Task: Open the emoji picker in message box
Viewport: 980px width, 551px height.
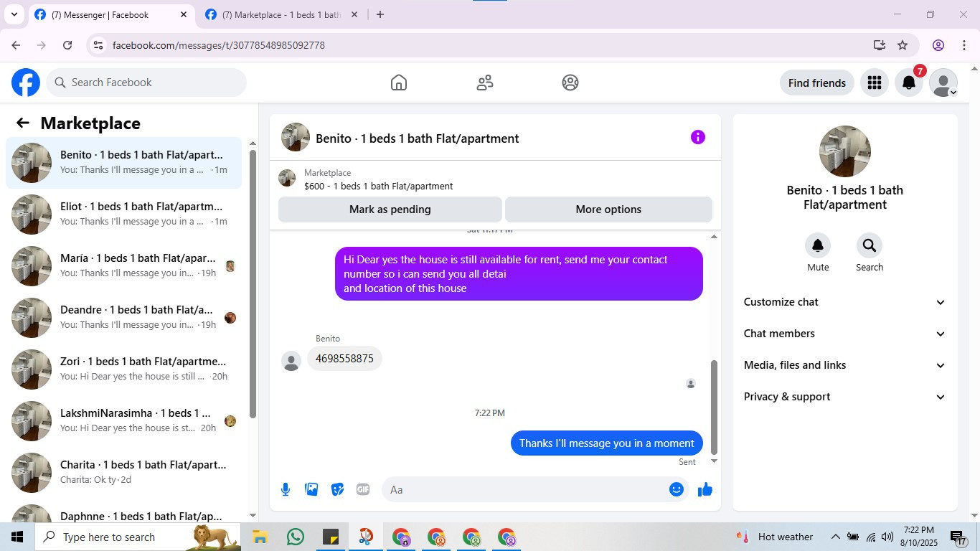Action: (x=677, y=489)
